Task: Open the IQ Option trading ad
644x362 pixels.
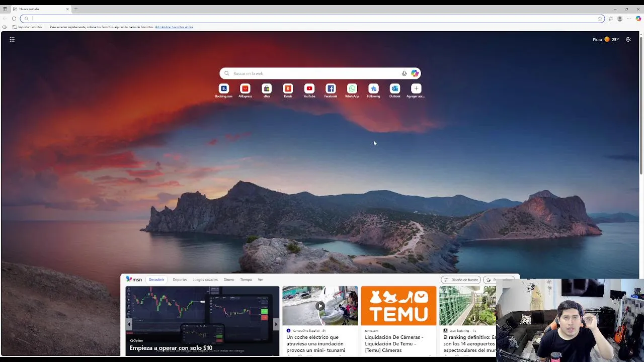Action: [202, 321]
